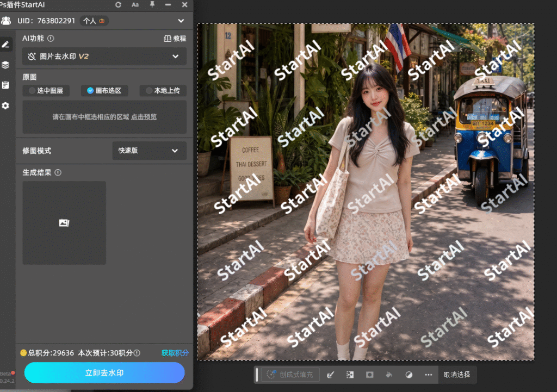The image size is (557, 392).
Task: Open the 快速版 retouch mode dropdown
Action: (x=149, y=151)
